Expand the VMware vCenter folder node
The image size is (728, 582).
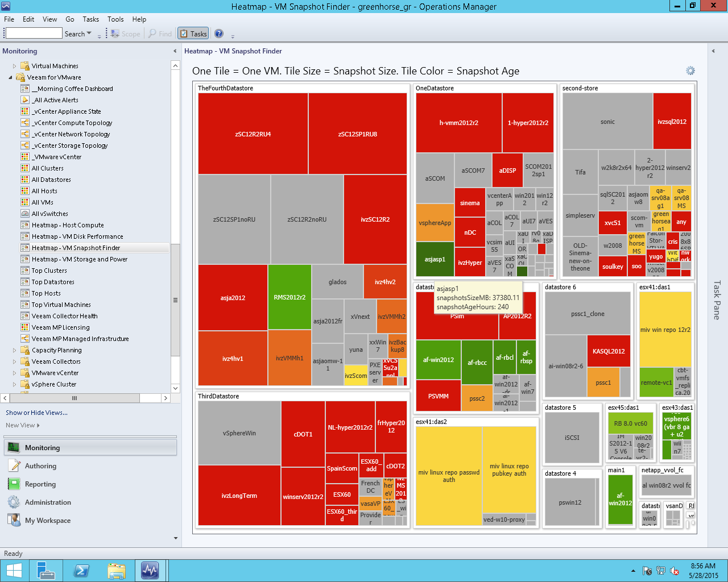pyautogui.click(x=14, y=373)
